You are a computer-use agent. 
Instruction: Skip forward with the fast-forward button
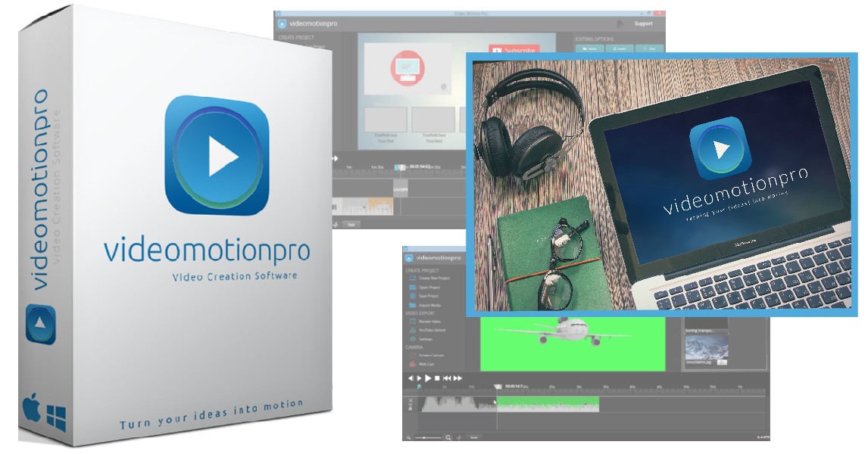click(457, 378)
